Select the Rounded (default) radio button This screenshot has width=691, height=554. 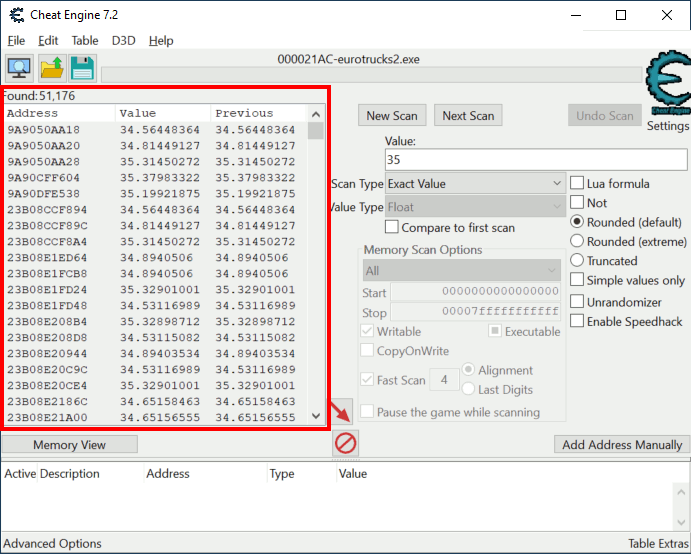tap(577, 222)
